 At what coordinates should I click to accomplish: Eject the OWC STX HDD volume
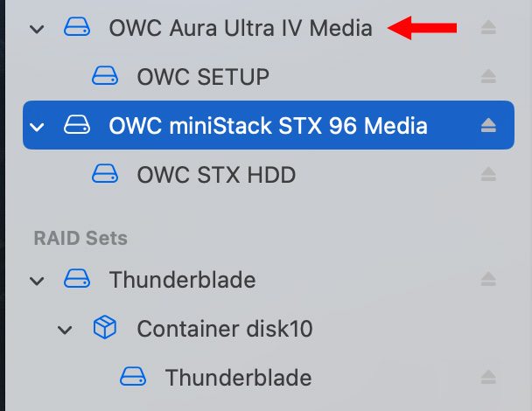tap(488, 176)
